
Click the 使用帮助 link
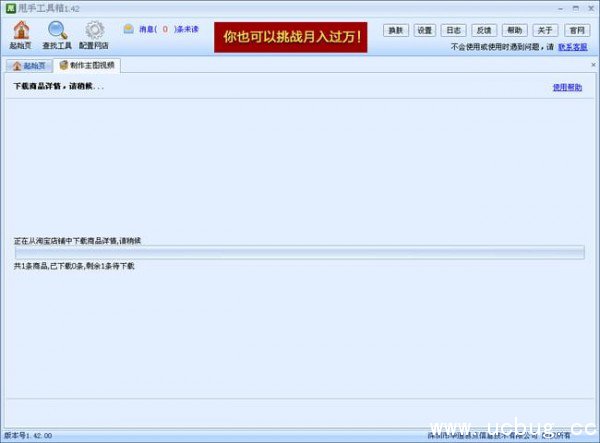pos(566,87)
